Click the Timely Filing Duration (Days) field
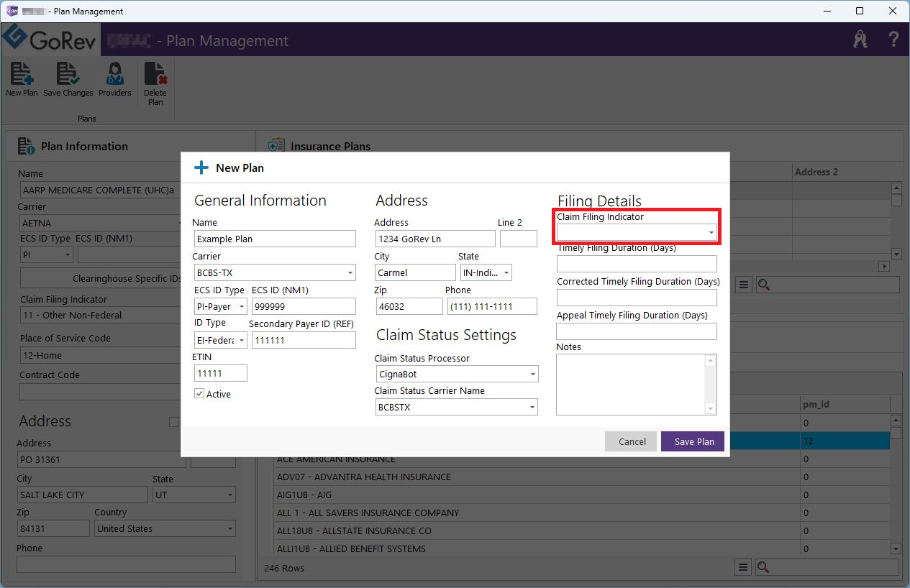This screenshot has width=910, height=588. [x=637, y=264]
